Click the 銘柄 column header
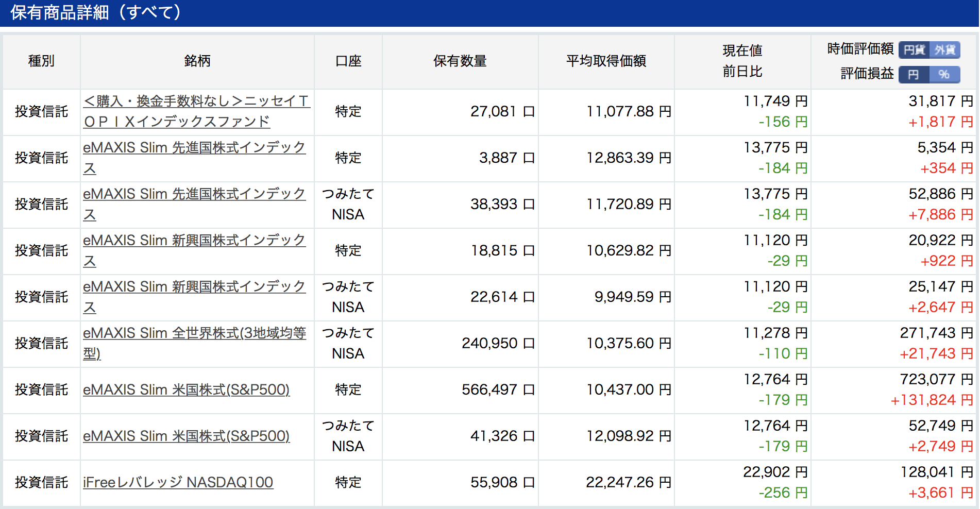 click(197, 61)
